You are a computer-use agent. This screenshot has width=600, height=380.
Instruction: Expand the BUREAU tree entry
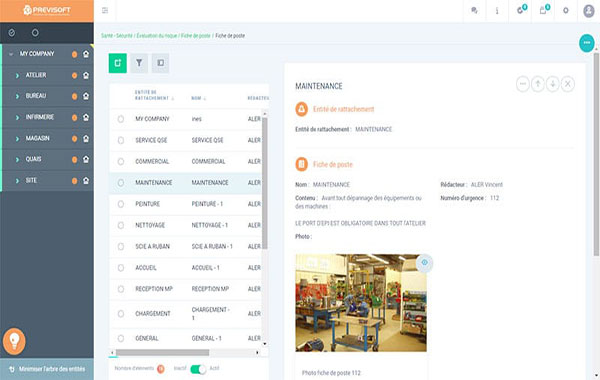click(x=17, y=96)
